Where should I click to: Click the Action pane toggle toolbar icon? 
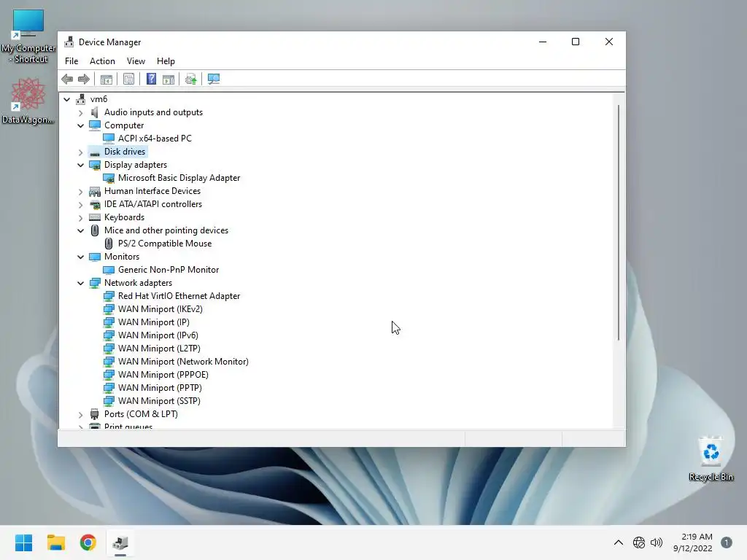(x=169, y=79)
